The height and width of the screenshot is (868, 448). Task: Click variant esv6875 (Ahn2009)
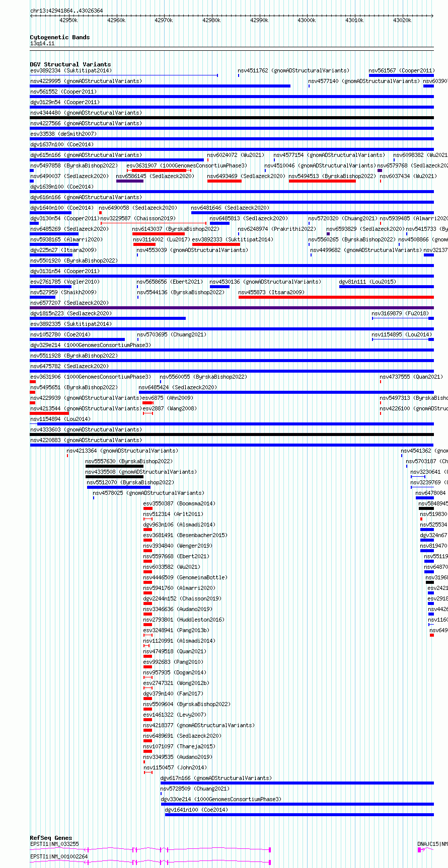(168, 398)
